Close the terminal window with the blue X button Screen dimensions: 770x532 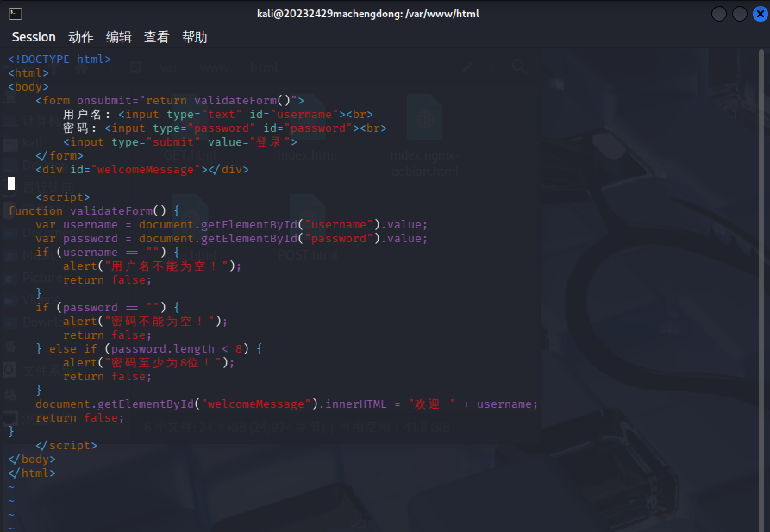pyautogui.click(x=761, y=14)
